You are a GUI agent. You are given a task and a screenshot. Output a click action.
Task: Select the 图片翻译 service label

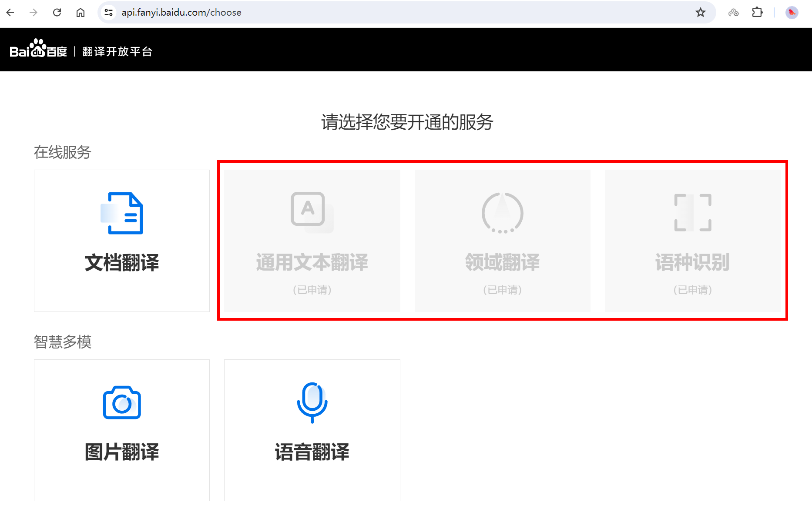click(x=122, y=452)
